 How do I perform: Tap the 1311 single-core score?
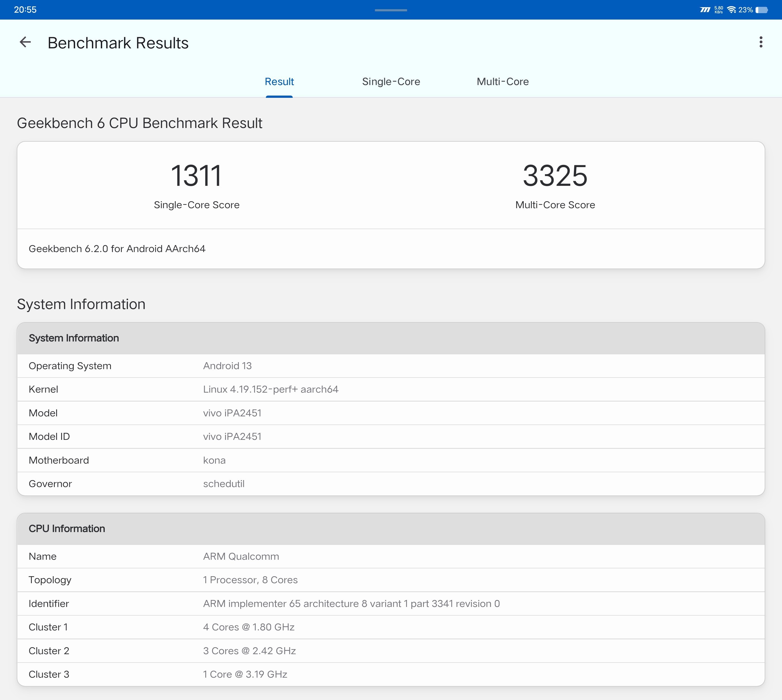(x=196, y=176)
